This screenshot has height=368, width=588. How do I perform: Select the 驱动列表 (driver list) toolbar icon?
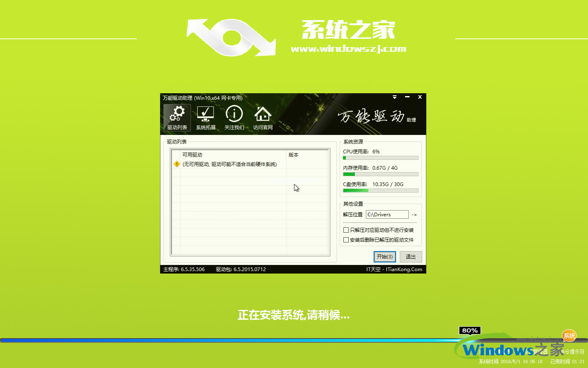[x=177, y=117]
